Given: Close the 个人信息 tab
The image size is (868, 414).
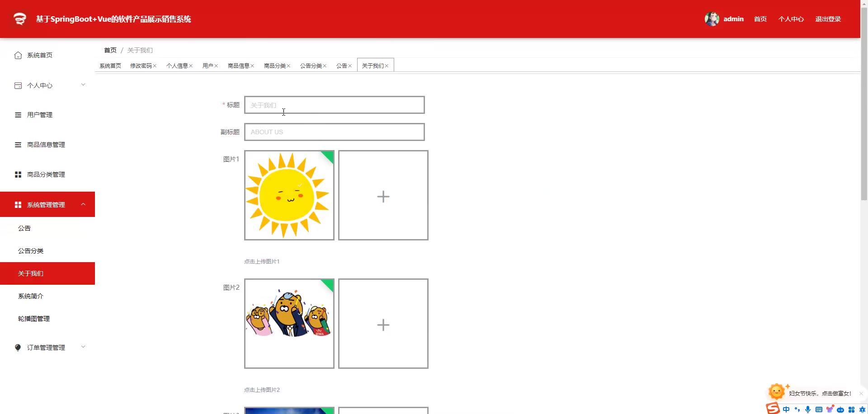Looking at the screenshot, I should coord(191,66).
